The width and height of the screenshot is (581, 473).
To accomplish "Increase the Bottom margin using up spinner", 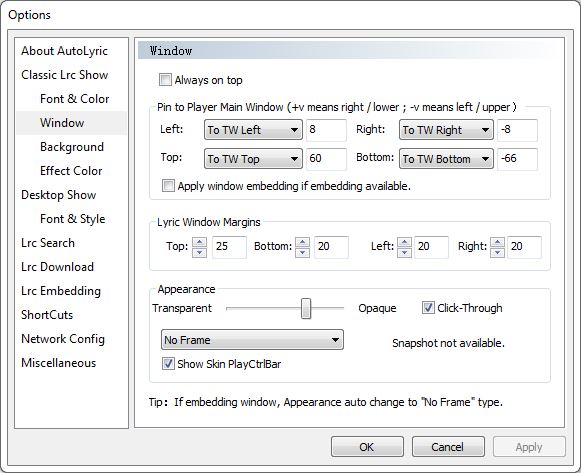I will (x=302, y=242).
